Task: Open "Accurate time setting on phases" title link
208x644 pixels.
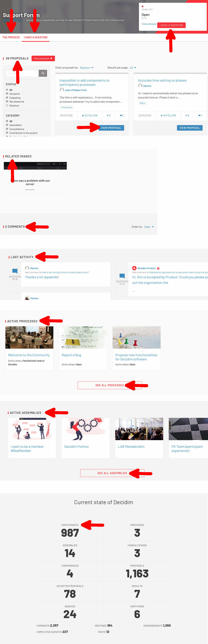Action: (x=162, y=81)
